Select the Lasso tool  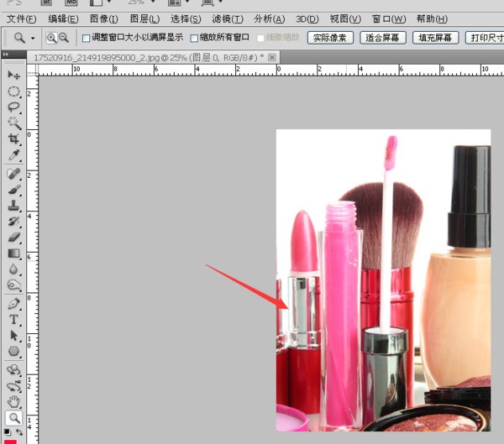tap(14, 107)
